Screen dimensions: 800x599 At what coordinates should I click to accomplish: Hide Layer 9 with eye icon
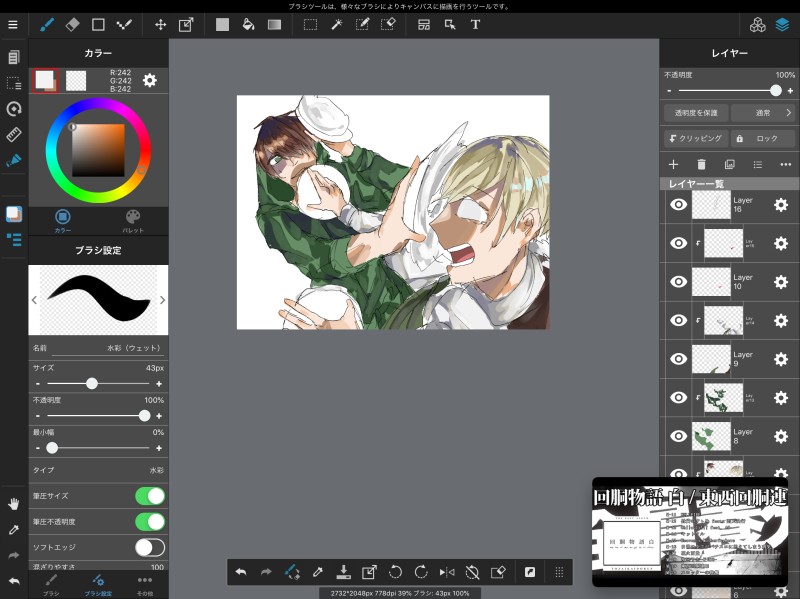coord(678,359)
